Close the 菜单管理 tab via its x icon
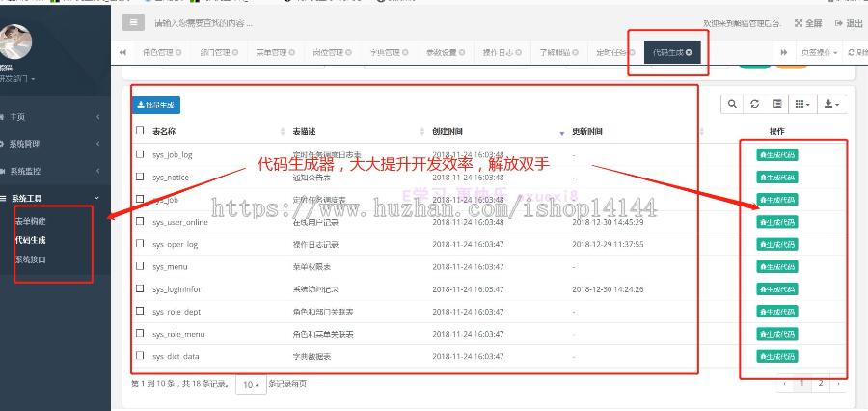The height and width of the screenshot is (411, 868). [292, 53]
